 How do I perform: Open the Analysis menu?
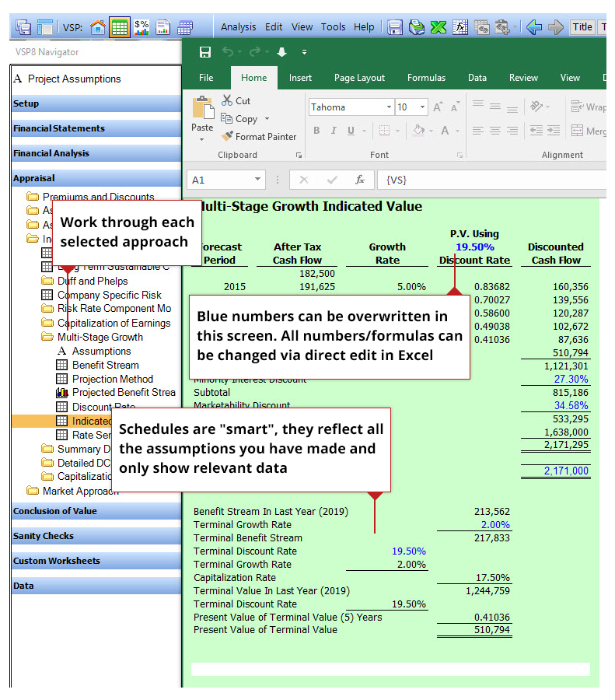point(239,27)
